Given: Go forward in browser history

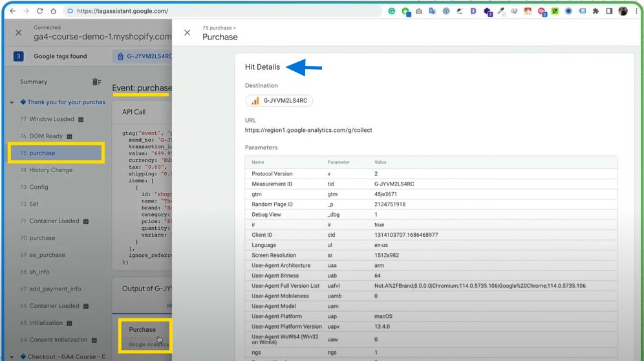Looking at the screenshot, I should 26,11.
